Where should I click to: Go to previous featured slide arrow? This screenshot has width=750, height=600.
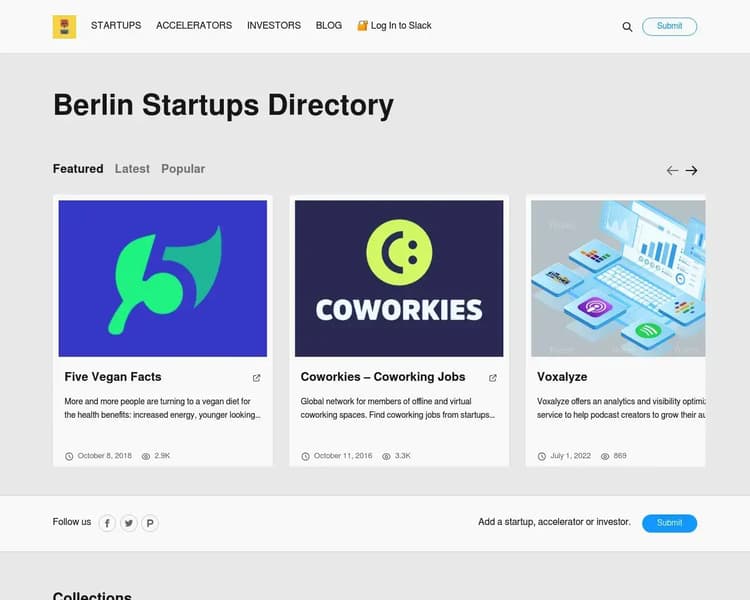point(672,170)
